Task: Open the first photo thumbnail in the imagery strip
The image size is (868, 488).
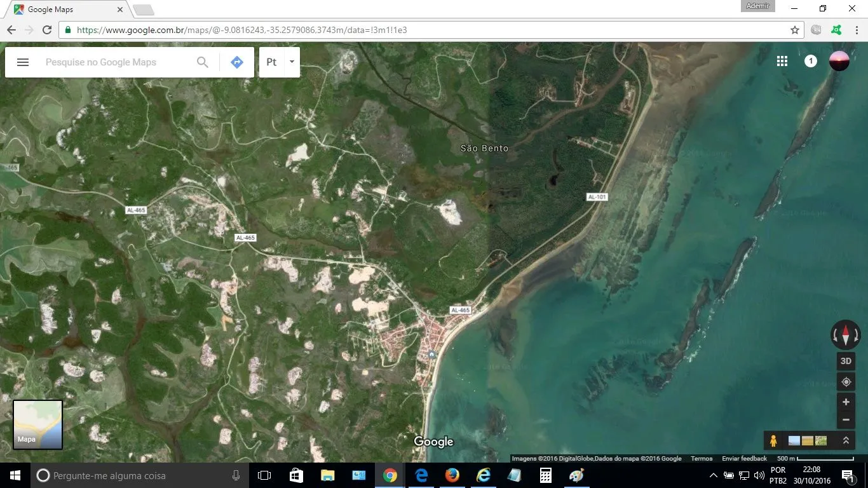Action: point(794,440)
